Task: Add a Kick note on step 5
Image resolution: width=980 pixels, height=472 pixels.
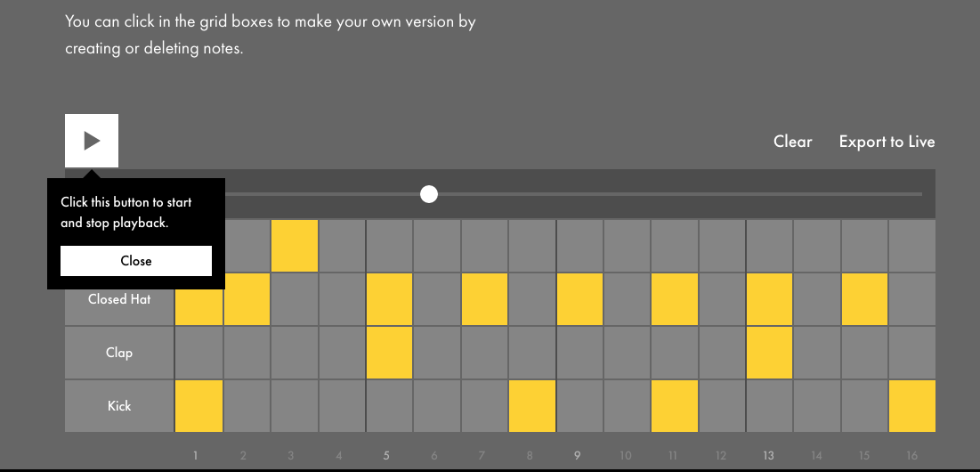Action: click(x=389, y=406)
